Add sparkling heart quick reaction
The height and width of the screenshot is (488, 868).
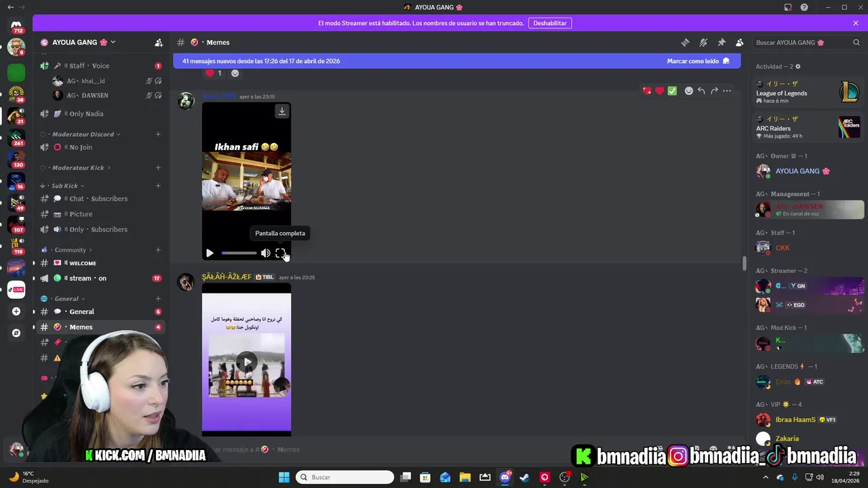click(x=647, y=90)
